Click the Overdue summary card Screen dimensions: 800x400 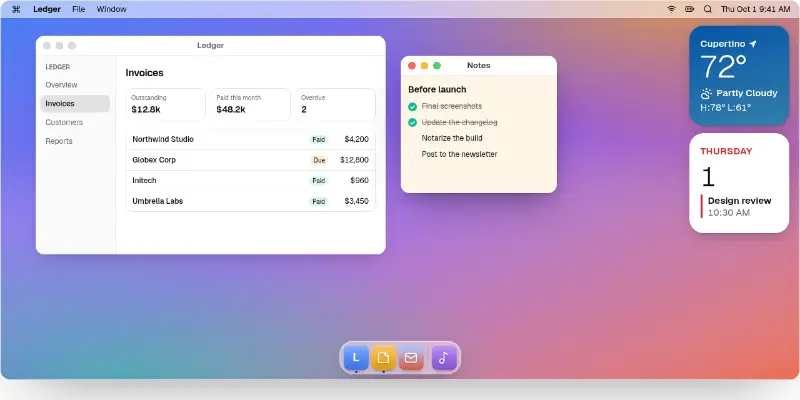[336, 105]
